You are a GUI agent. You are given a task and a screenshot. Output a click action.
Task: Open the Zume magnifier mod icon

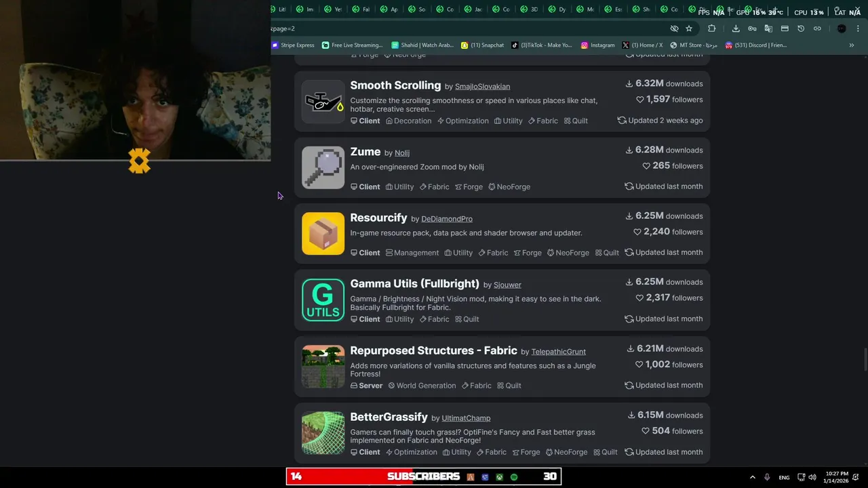[323, 167]
